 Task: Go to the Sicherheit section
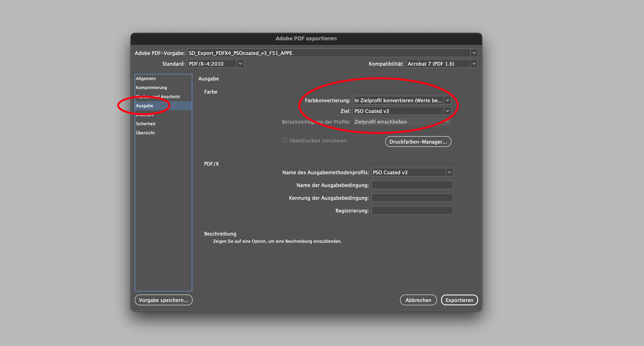pyautogui.click(x=146, y=124)
